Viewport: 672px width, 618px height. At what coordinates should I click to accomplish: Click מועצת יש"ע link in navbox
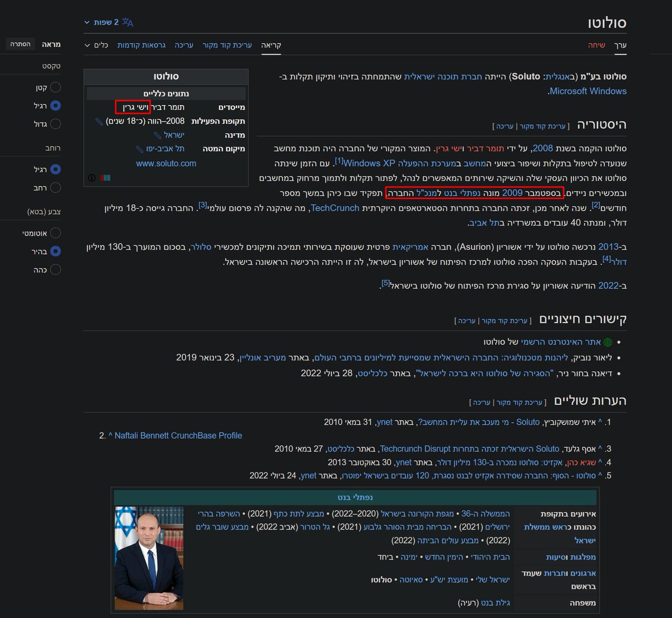click(449, 580)
